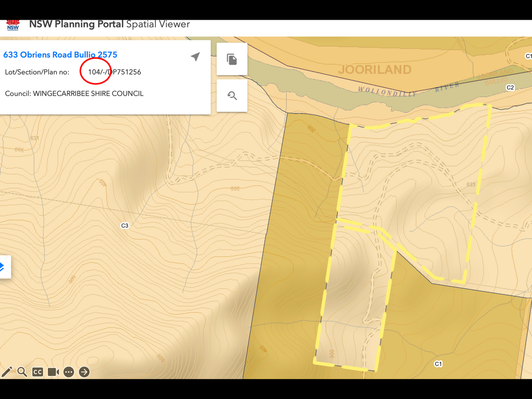The width and height of the screenshot is (532, 399).
Task: Click the video camera icon
Action: 53,372
